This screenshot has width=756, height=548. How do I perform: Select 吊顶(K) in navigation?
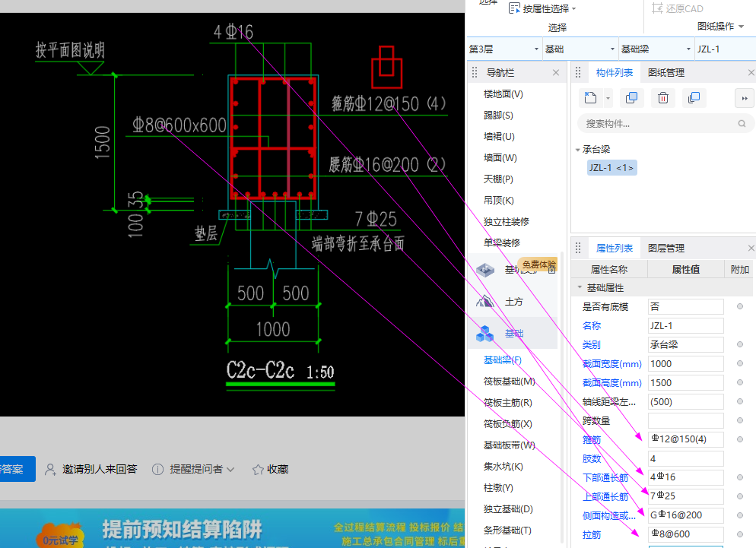pyautogui.click(x=498, y=200)
